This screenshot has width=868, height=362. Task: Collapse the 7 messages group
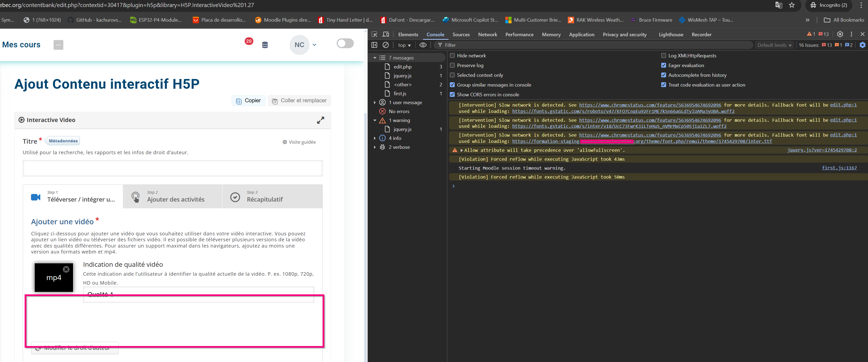374,58
